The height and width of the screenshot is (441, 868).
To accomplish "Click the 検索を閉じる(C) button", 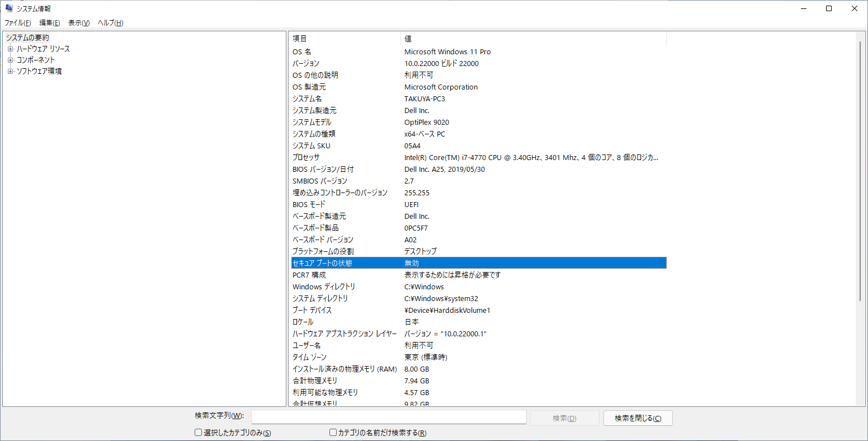I will [x=638, y=418].
